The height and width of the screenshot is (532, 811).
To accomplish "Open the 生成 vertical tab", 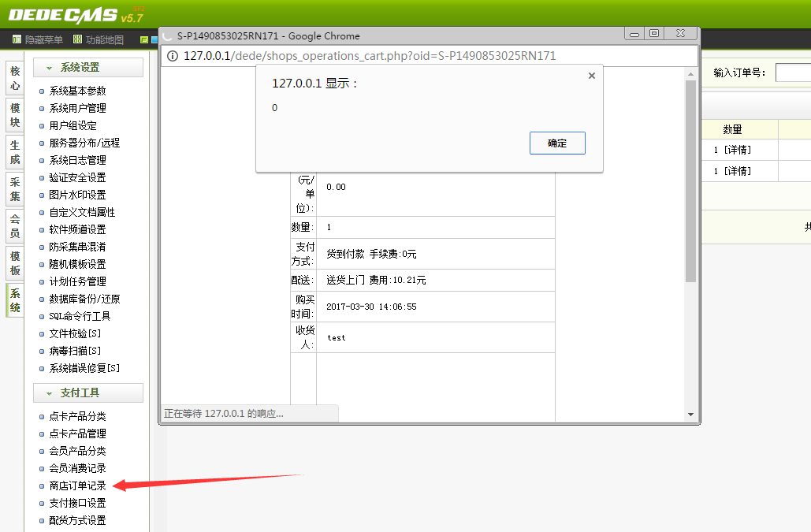I will 15,152.
